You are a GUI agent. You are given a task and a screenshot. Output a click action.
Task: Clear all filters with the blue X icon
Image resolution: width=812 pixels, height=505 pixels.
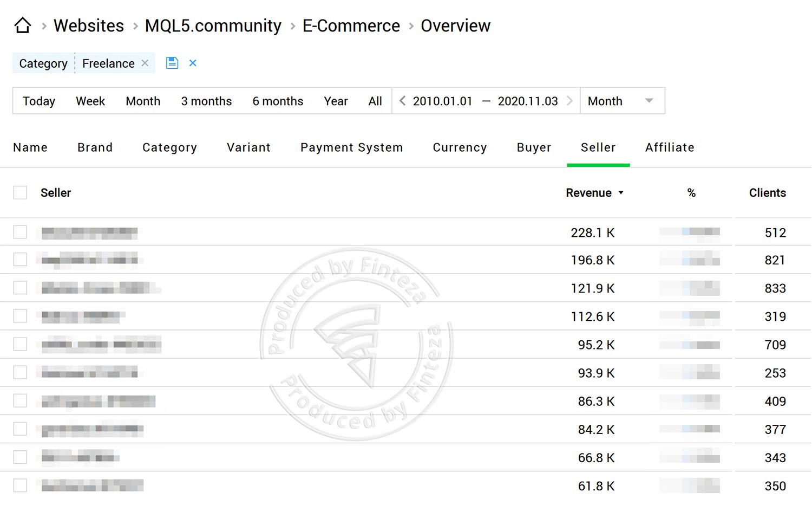193,63
